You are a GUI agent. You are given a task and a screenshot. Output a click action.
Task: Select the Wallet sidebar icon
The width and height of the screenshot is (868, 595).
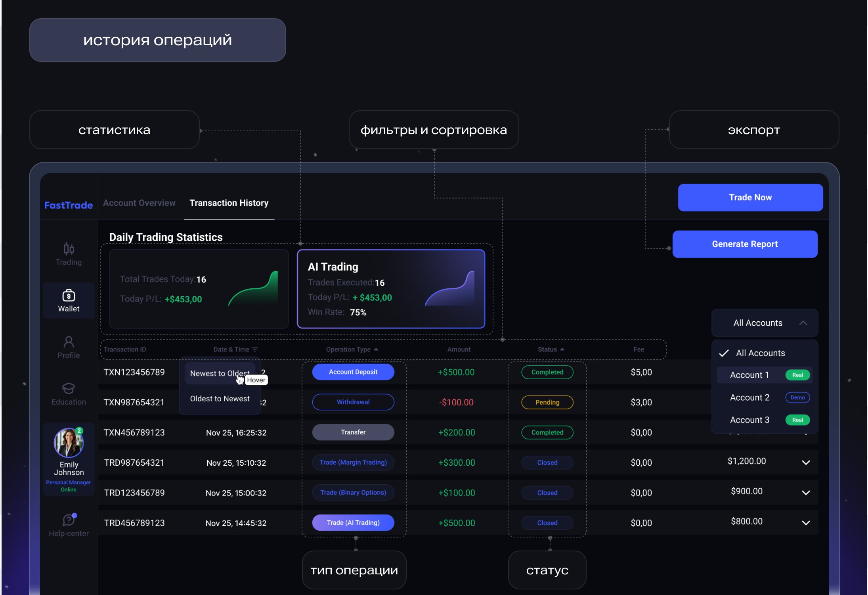69,296
